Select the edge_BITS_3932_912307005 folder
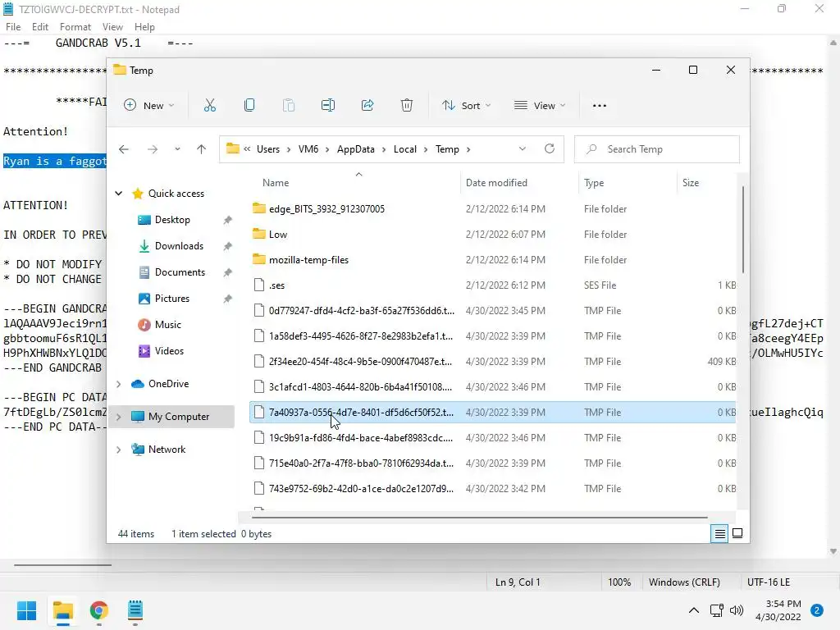 click(326, 209)
